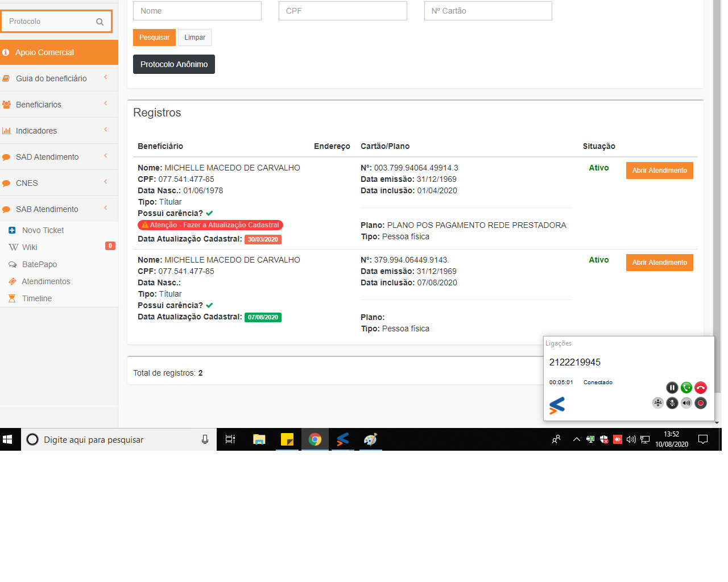Screen dimensions: 728x582
Task: Focus the CPF input field
Action: pyautogui.click(x=342, y=11)
